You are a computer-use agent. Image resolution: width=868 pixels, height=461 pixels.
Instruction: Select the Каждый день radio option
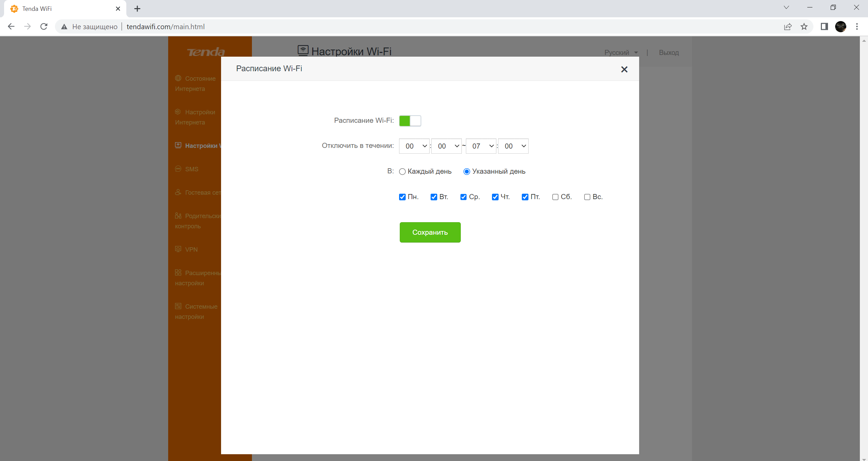[x=402, y=172]
